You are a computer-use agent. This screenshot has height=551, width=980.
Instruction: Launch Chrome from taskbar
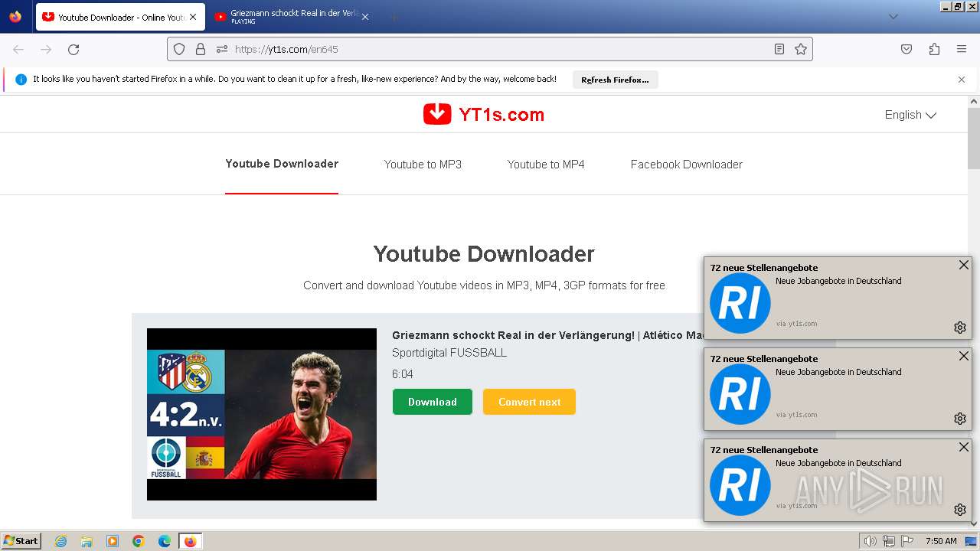[x=139, y=541]
